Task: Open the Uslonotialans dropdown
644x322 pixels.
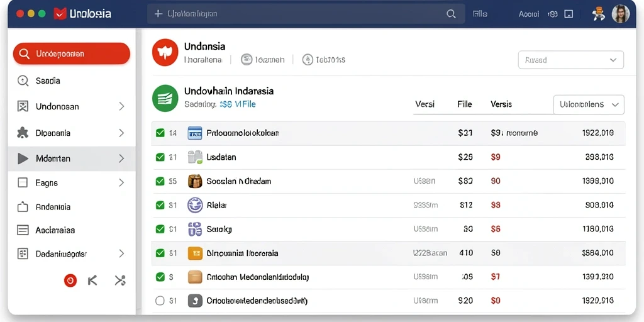Action: (589, 105)
